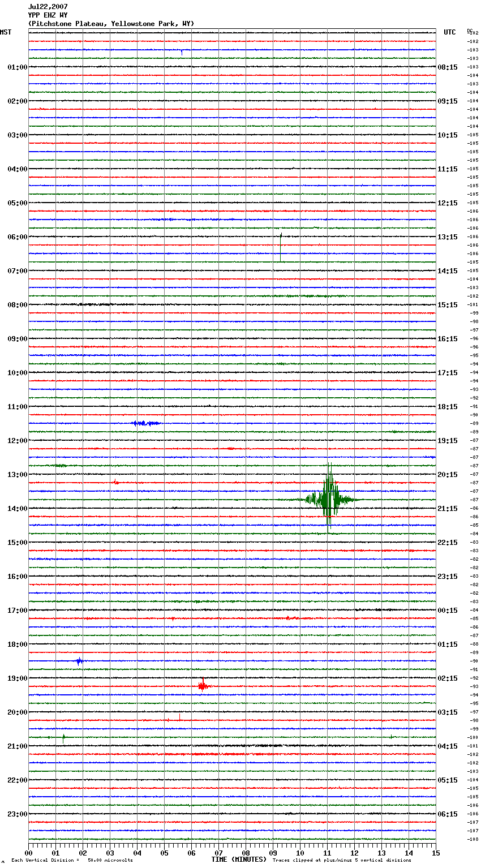Click the 01:00 MST row label

tap(17, 67)
